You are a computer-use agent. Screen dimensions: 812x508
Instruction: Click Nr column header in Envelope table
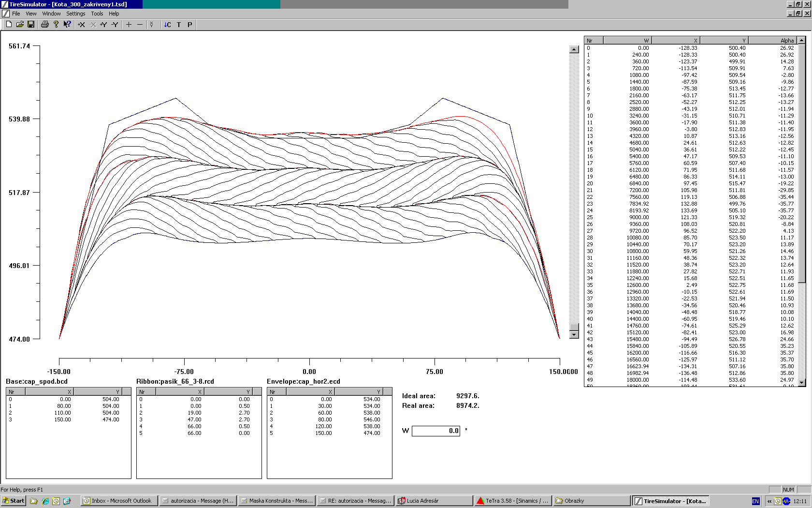(276, 392)
